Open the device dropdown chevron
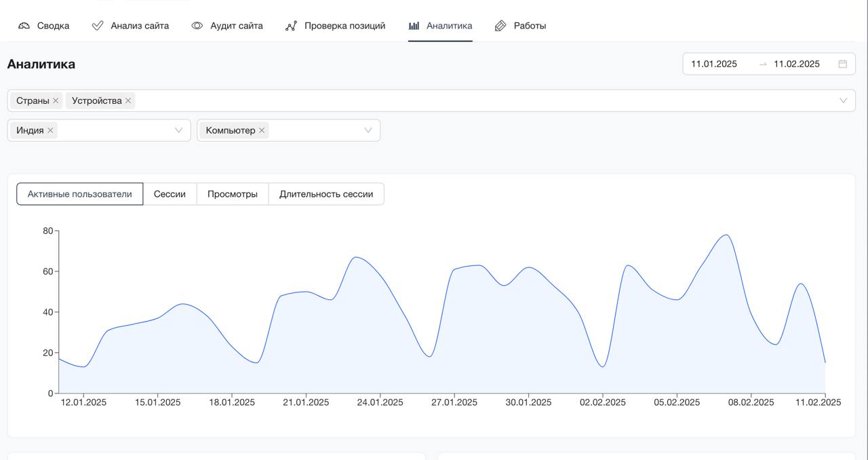 tap(368, 130)
